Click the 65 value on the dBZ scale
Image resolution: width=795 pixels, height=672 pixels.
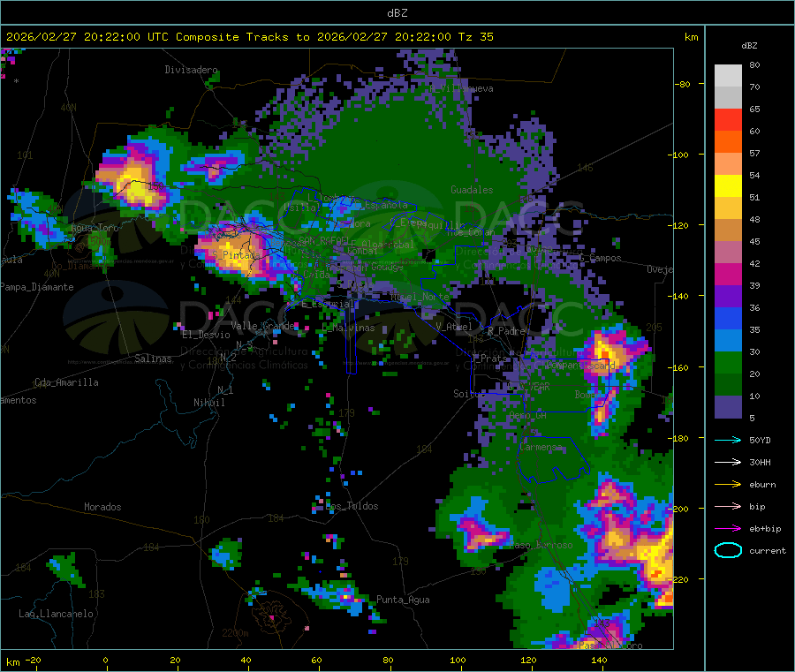click(x=754, y=109)
